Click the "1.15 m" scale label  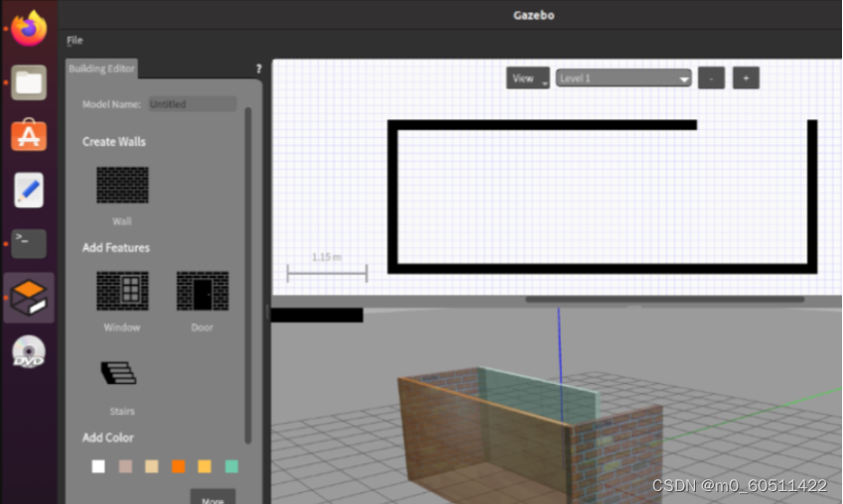327,257
